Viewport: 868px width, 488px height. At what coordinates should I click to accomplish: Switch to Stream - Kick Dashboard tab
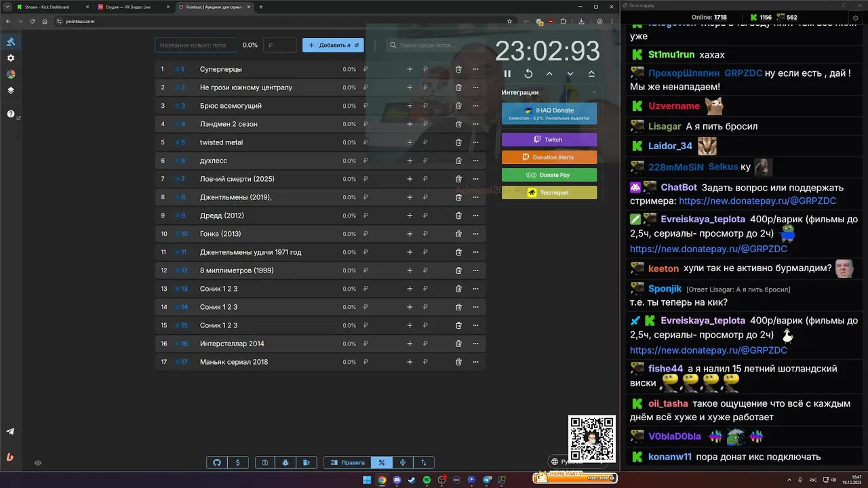[x=53, y=7]
